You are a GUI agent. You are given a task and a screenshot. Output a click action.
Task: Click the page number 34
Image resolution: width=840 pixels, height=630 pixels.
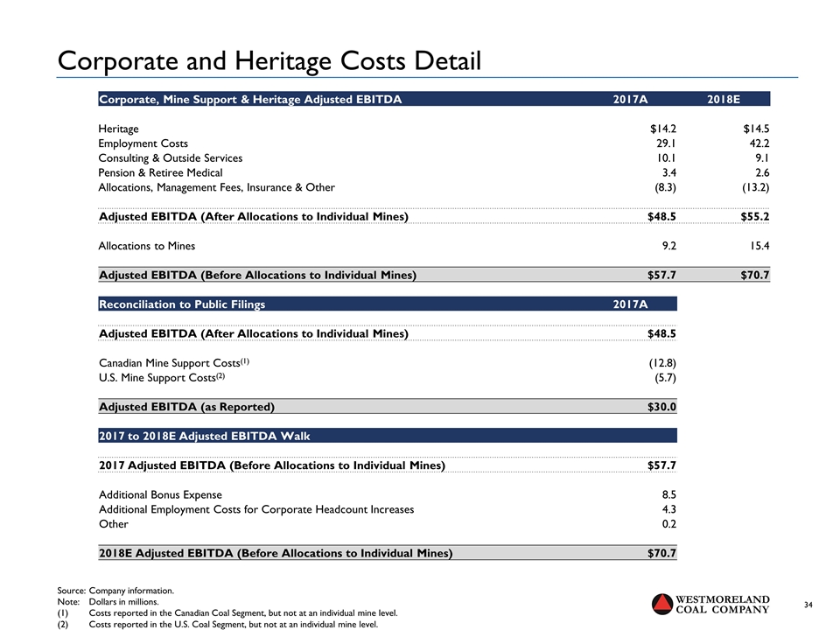point(808,605)
